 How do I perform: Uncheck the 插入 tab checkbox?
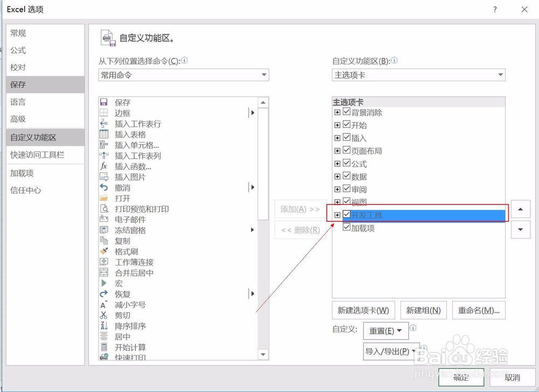point(347,137)
